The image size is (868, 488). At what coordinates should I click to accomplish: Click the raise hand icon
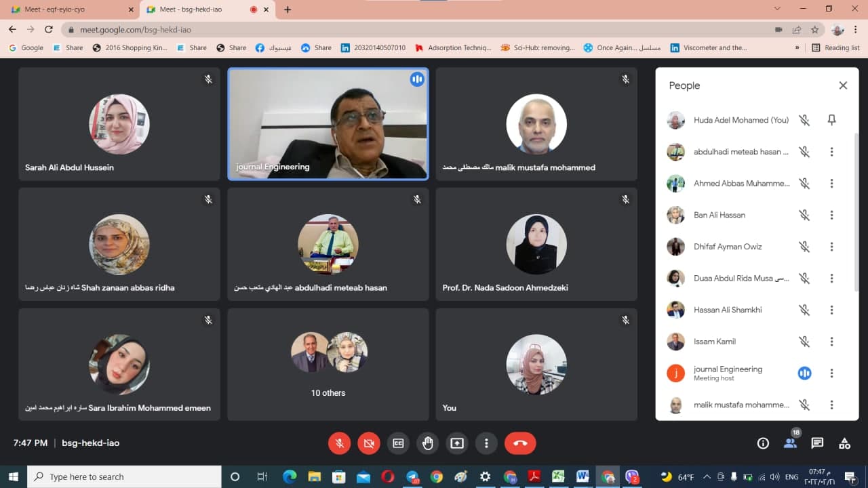pyautogui.click(x=428, y=443)
